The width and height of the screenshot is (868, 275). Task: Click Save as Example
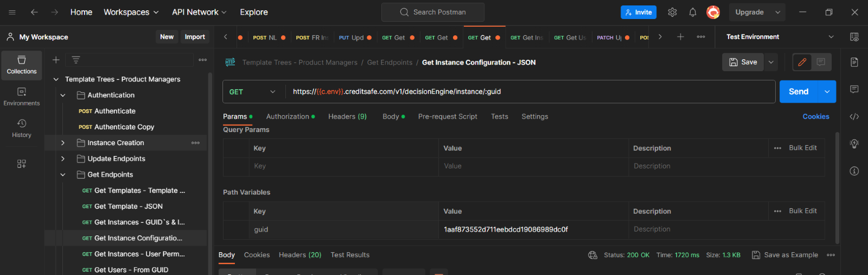(784, 255)
